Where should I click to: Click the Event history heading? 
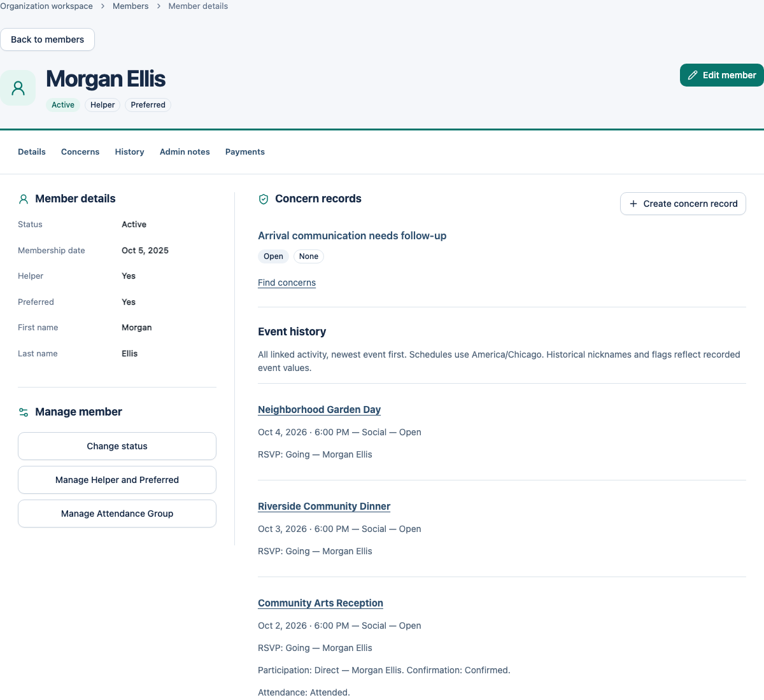click(292, 332)
